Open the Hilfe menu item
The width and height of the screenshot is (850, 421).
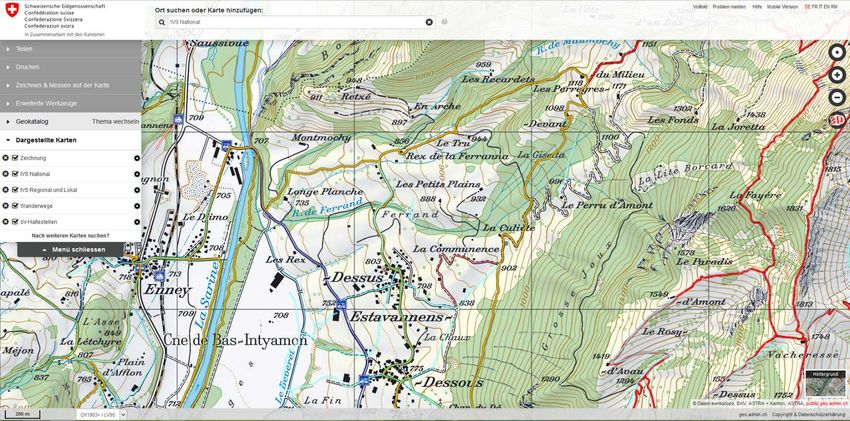[757, 6]
